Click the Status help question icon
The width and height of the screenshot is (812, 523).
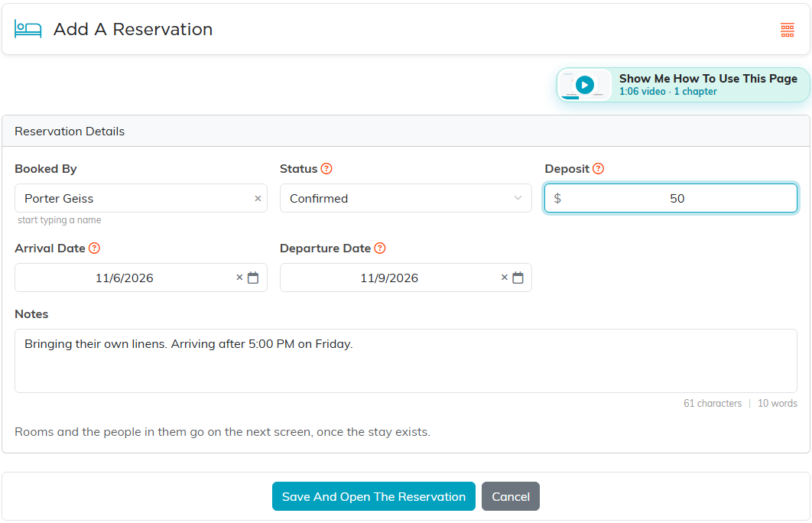point(326,169)
